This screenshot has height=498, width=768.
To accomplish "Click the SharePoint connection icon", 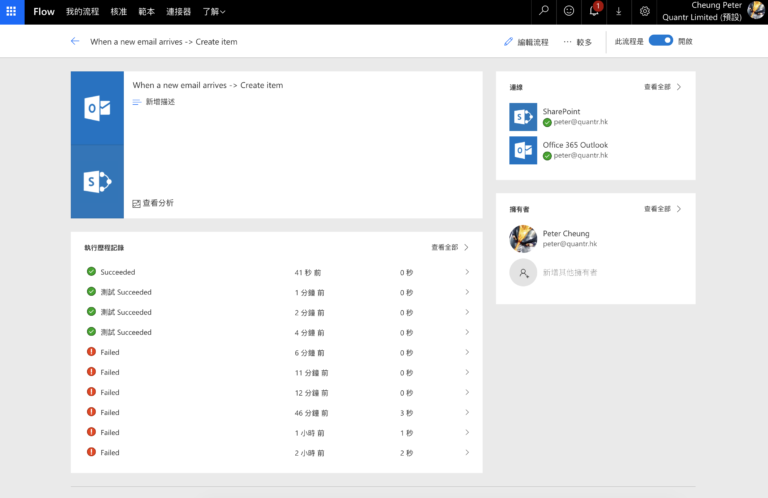I will click(523, 117).
